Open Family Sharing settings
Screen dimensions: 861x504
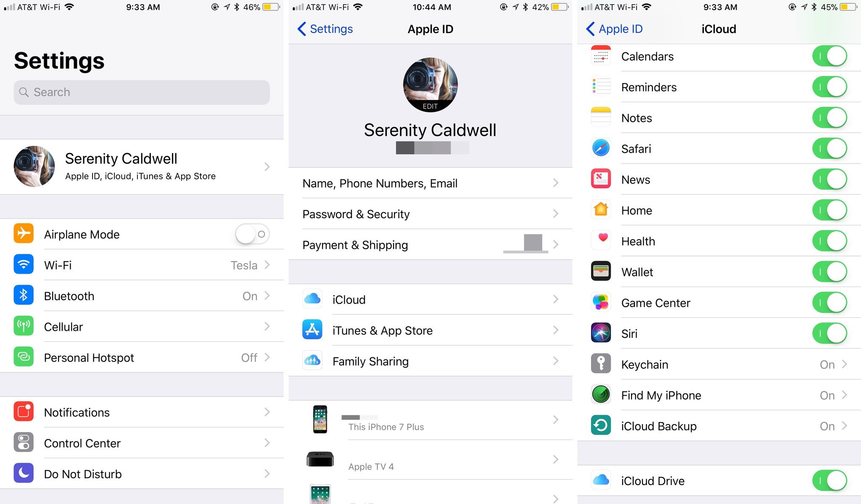[x=430, y=360]
